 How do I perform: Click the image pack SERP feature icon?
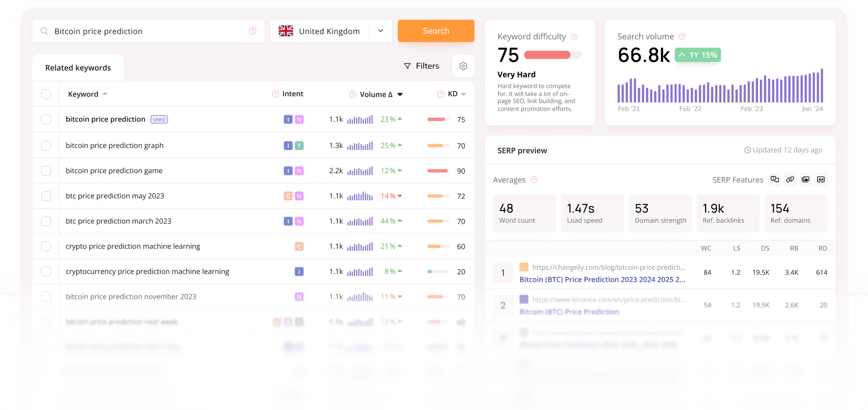(x=805, y=180)
